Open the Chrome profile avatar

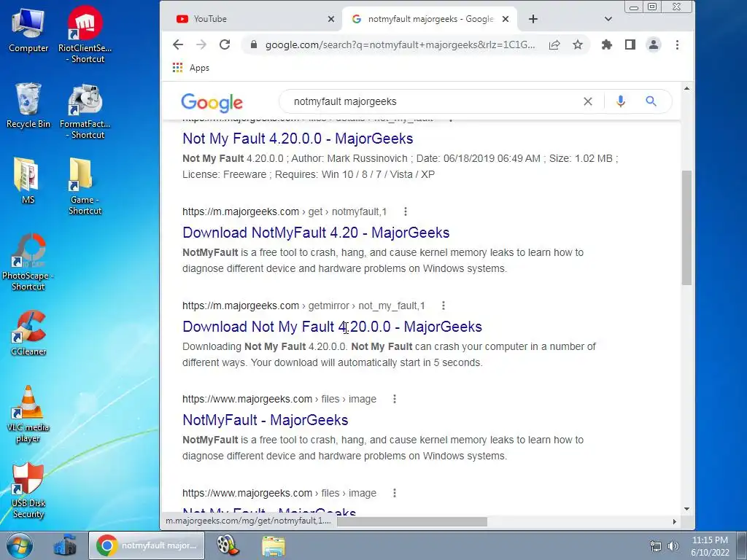(x=653, y=44)
